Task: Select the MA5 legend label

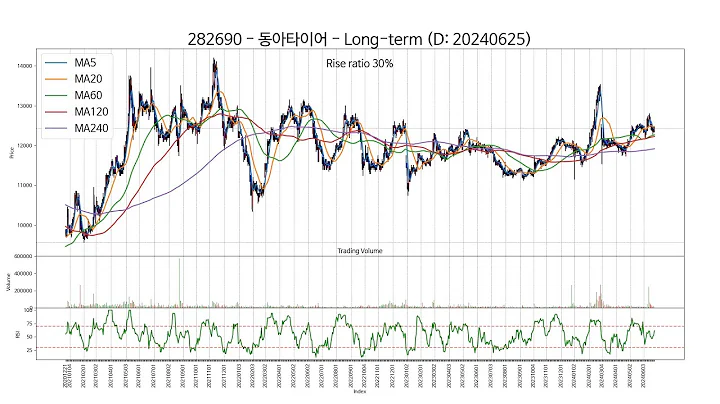Action: tap(85, 62)
